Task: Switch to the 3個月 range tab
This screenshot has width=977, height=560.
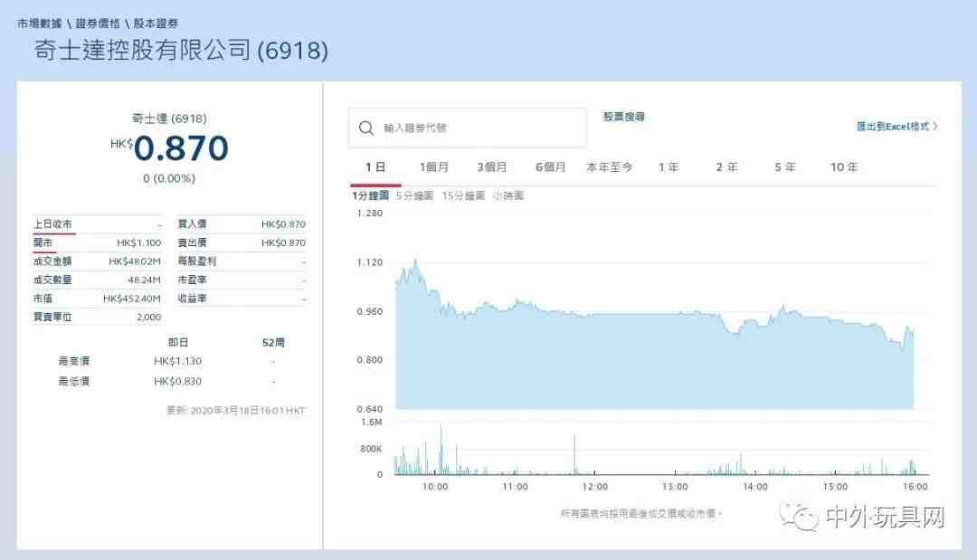Action: point(492,167)
